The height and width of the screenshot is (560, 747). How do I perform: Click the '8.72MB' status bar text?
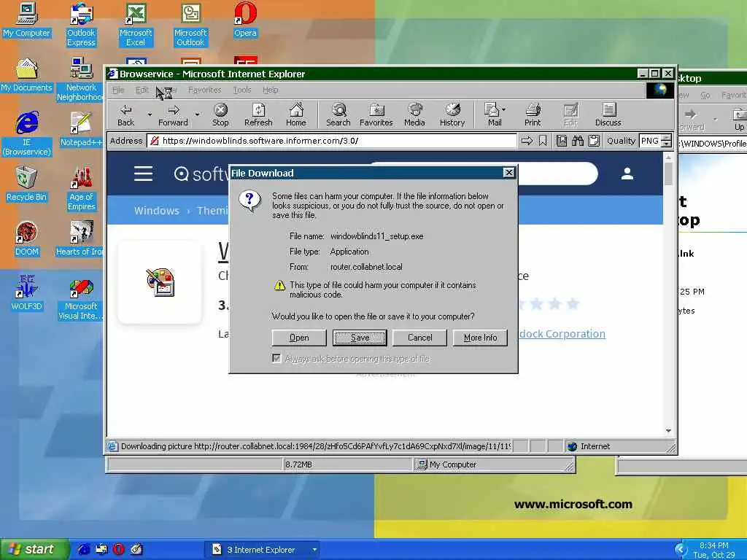point(298,464)
